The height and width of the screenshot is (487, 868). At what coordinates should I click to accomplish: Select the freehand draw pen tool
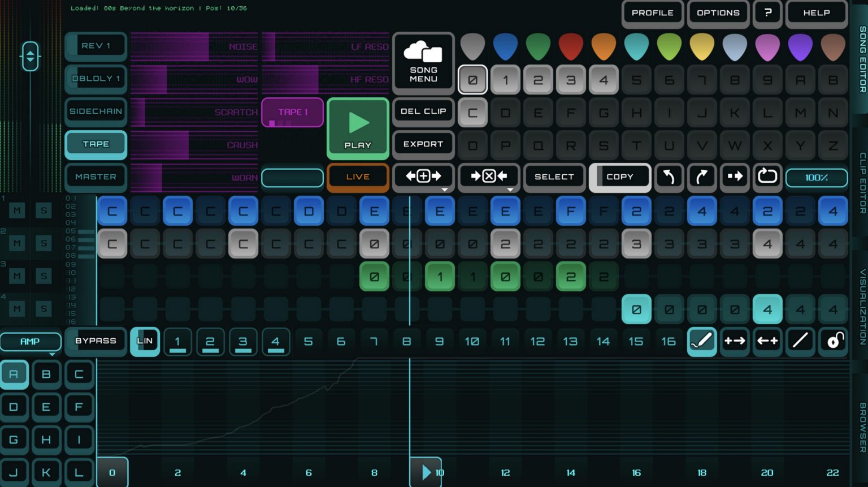pos(701,341)
